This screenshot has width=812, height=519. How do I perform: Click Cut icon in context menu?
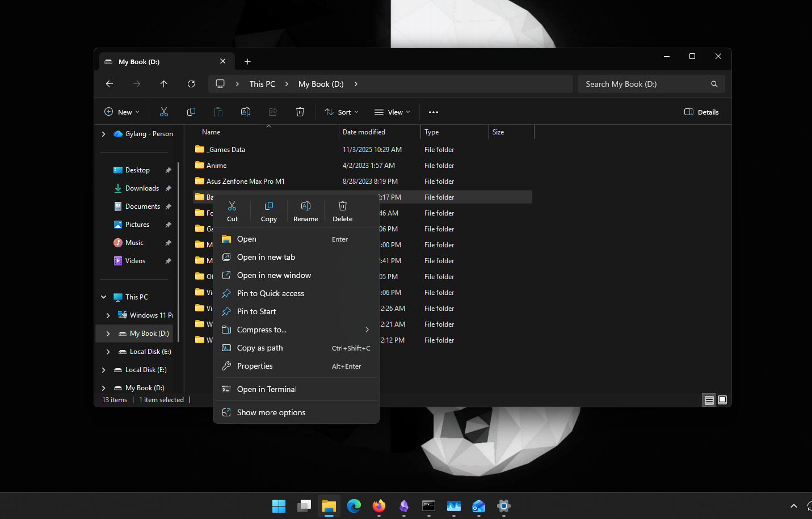(232, 211)
